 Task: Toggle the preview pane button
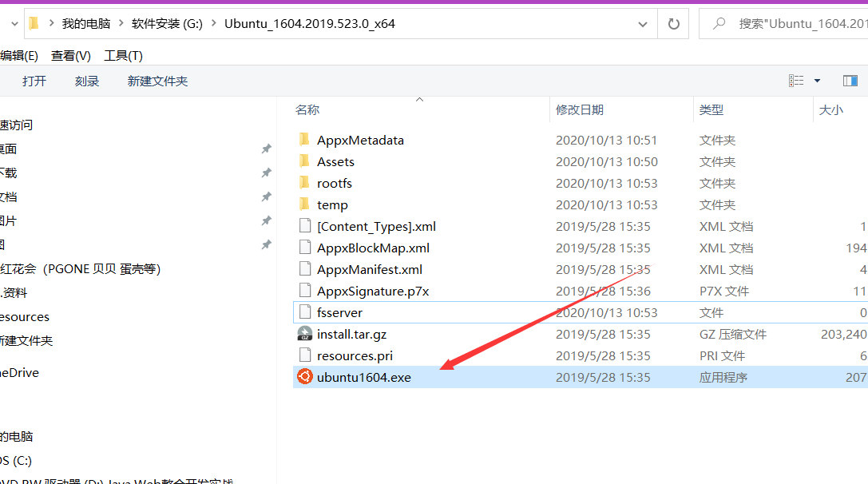pyautogui.click(x=850, y=81)
